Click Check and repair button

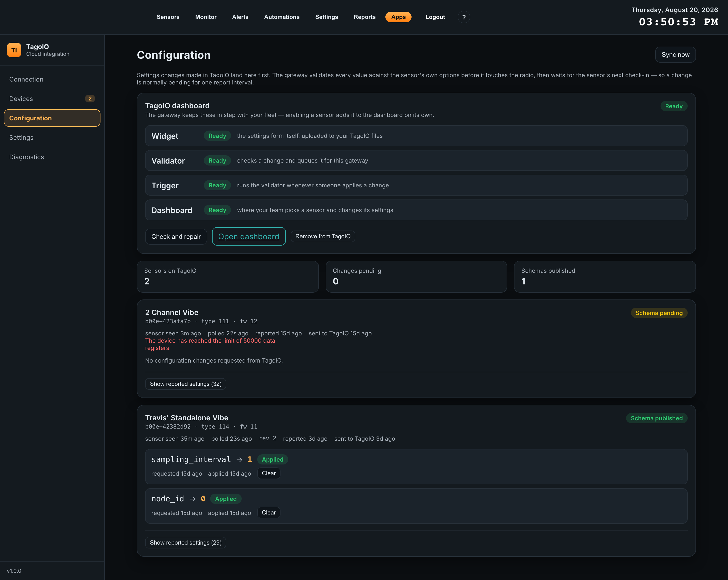pos(176,236)
